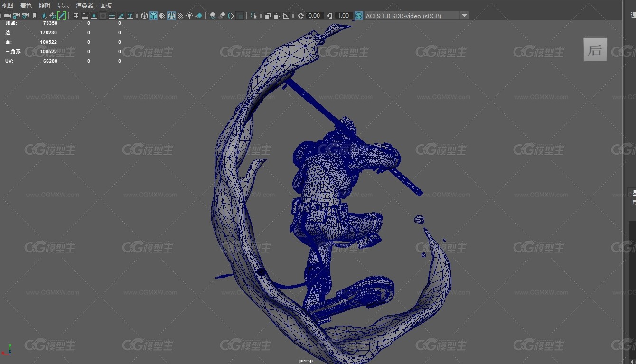
Task: Toggle the Safe Action display
Action: 121,16
